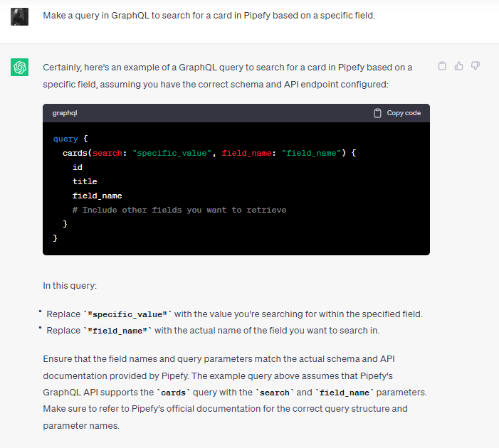Click the 'field_name' line below title in code
This screenshot has height=448, width=499.
pos(97,196)
